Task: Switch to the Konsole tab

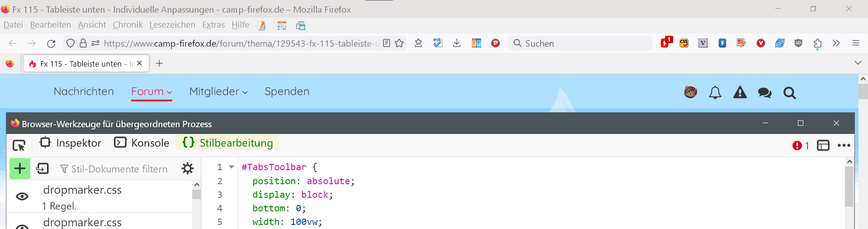Action: [x=142, y=143]
